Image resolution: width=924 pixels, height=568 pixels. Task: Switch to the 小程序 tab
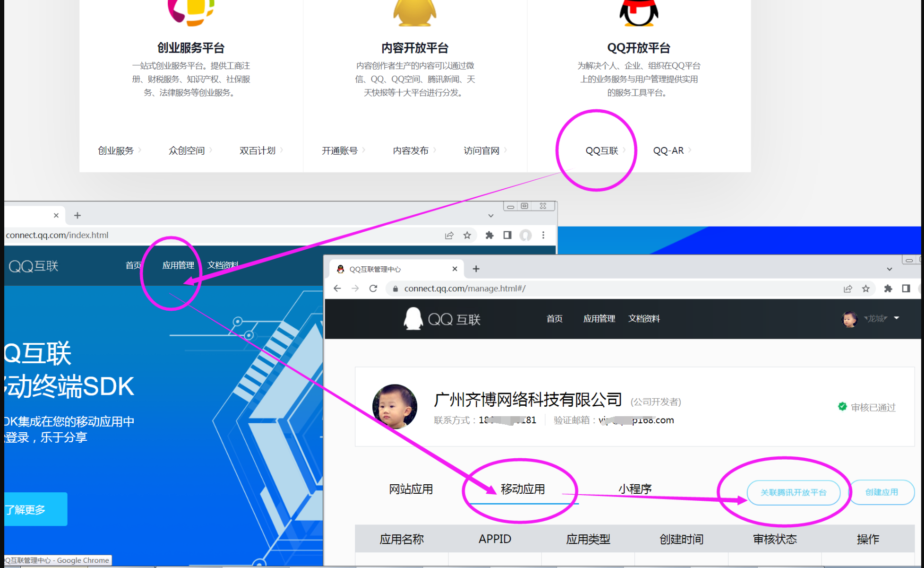[x=635, y=489]
